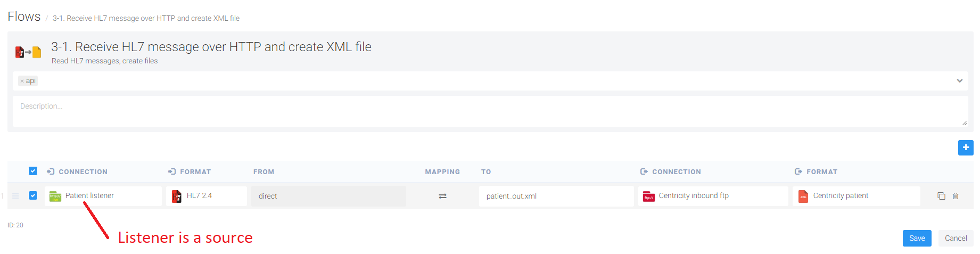980x254 pixels.
Task: Click the HL7 flow icon beside title
Action: [28, 52]
